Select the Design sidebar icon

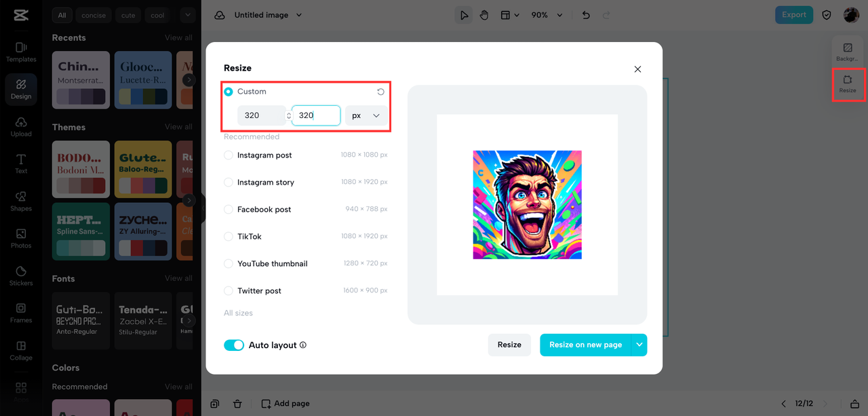(21, 90)
